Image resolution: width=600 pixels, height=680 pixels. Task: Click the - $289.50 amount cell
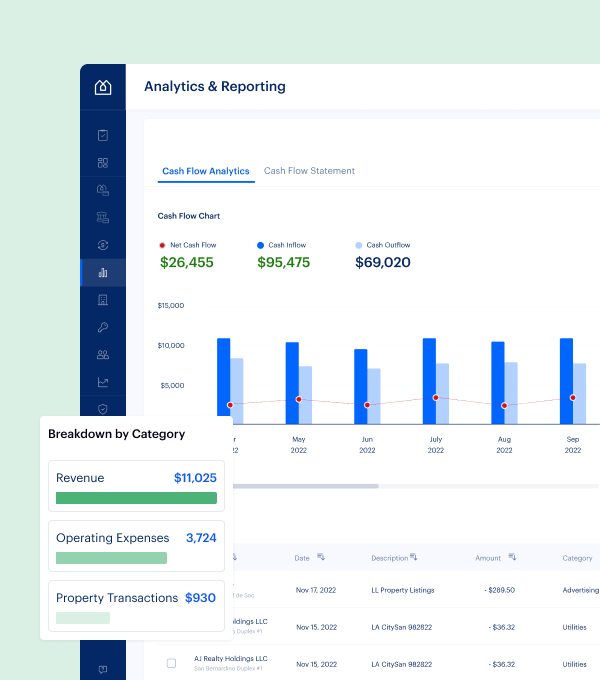coord(499,590)
